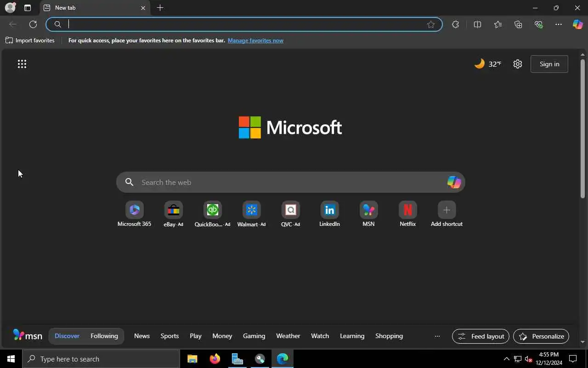Add this page to favorites star
The width and height of the screenshot is (588, 368).
click(x=431, y=24)
